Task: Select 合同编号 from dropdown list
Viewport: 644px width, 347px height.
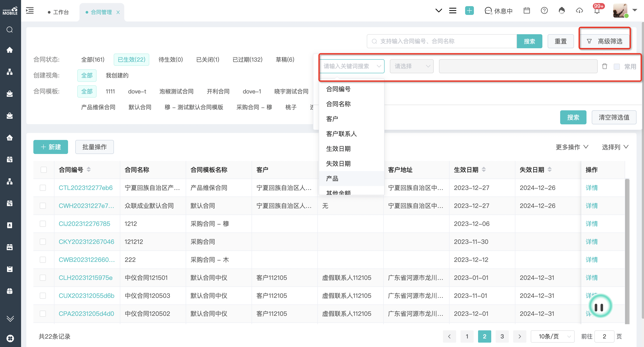Action: click(x=351, y=89)
